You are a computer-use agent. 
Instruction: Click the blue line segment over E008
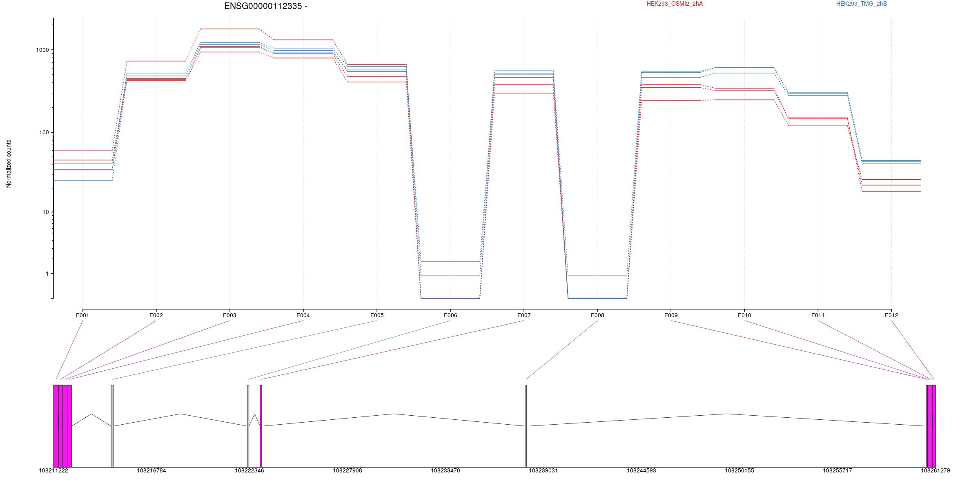pos(597,276)
